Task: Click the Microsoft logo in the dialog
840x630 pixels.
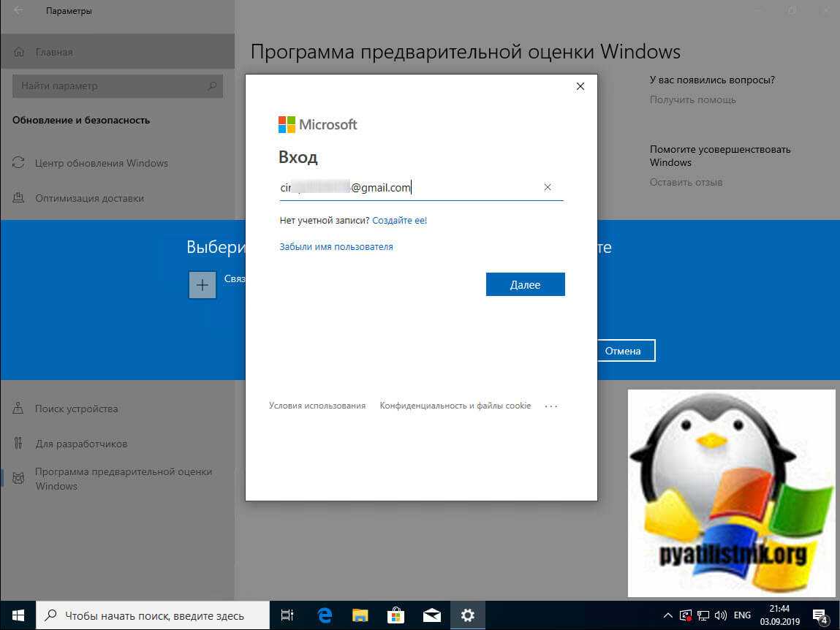Action: point(318,124)
